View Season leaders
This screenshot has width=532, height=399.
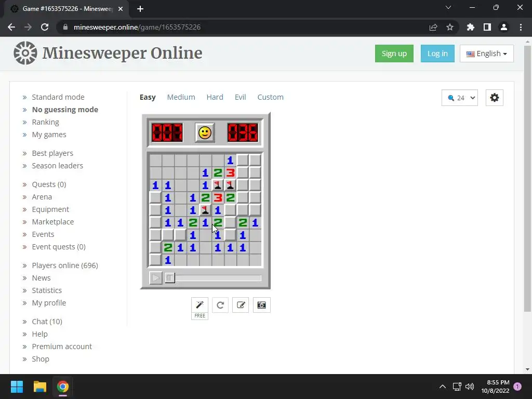[57, 166]
